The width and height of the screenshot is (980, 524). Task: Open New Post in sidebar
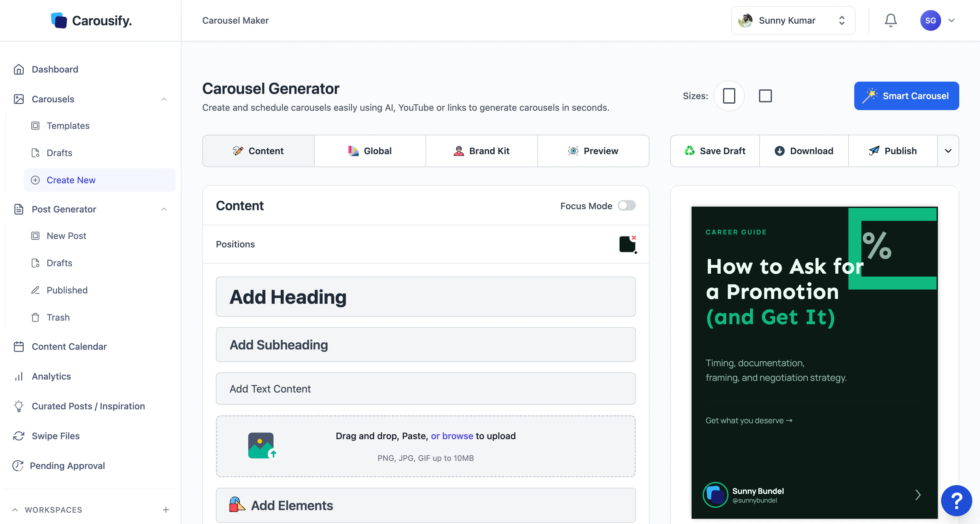[x=100, y=236]
